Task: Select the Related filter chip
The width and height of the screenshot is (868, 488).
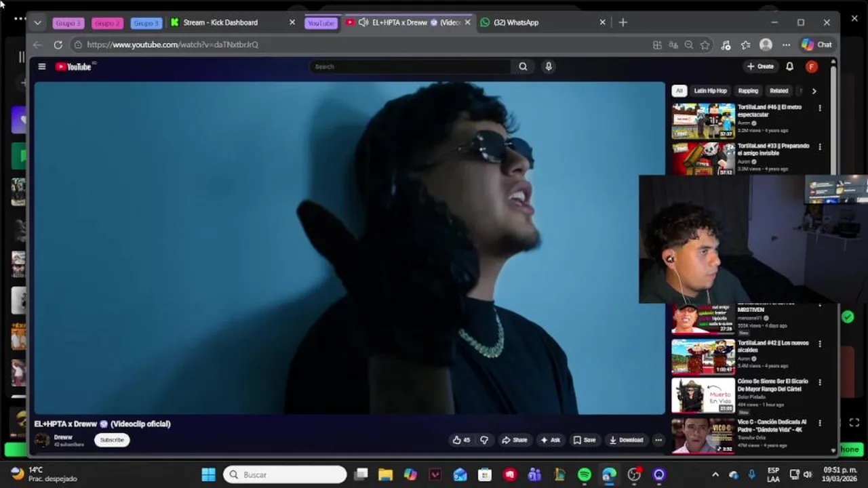Action: pos(778,91)
